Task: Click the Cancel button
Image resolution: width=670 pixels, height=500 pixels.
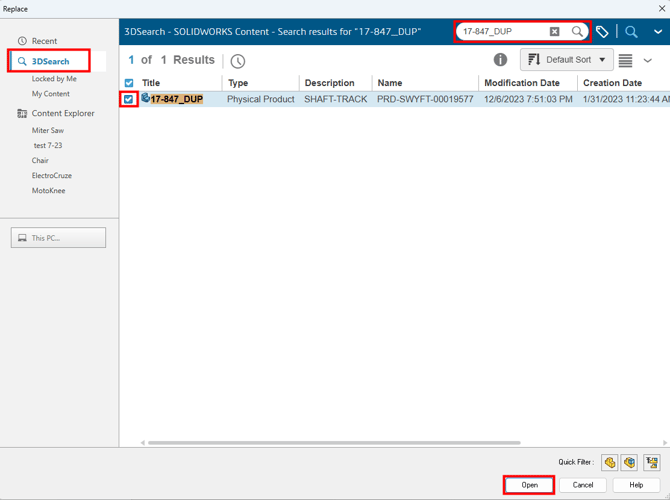Action: pyautogui.click(x=583, y=485)
